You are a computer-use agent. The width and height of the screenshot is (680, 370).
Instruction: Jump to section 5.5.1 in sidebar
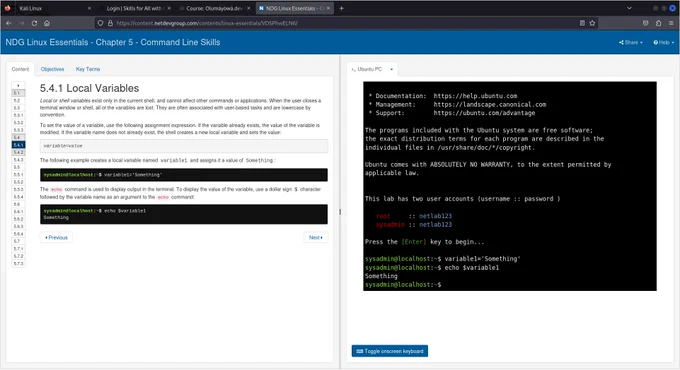(x=18, y=174)
